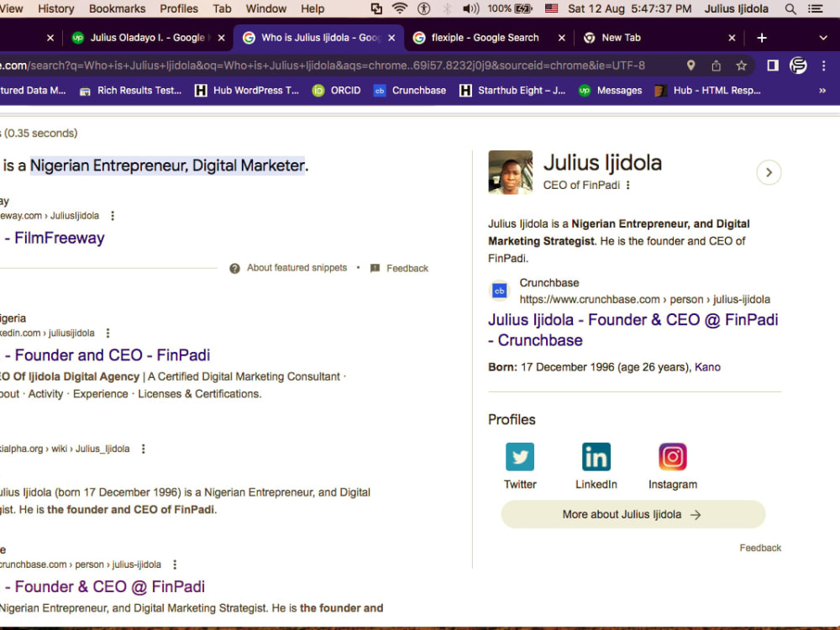The height and width of the screenshot is (630, 840).
Task: Open the Instagram profile icon
Action: [673, 456]
